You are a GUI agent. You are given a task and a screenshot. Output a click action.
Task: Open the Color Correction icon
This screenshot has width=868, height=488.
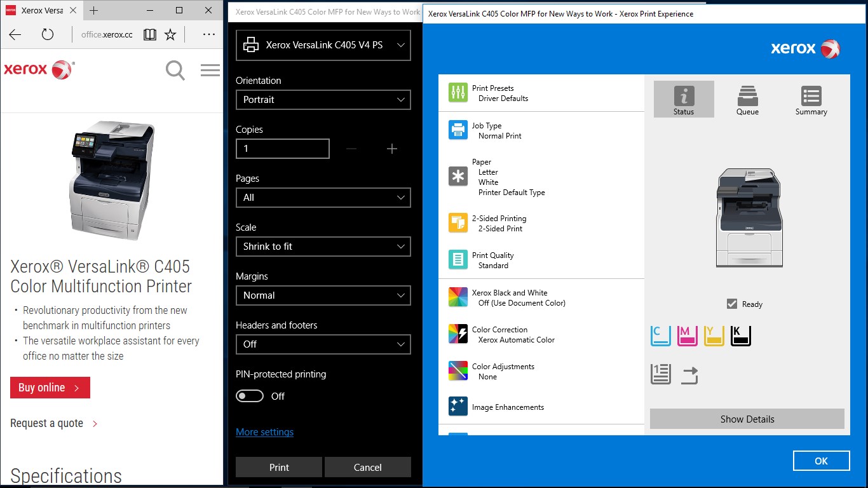click(458, 334)
